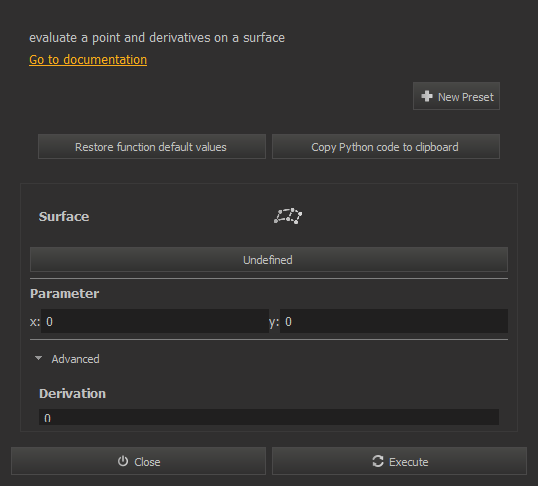Click the Advanced section label
This screenshot has height=486, width=538.
click(75, 359)
